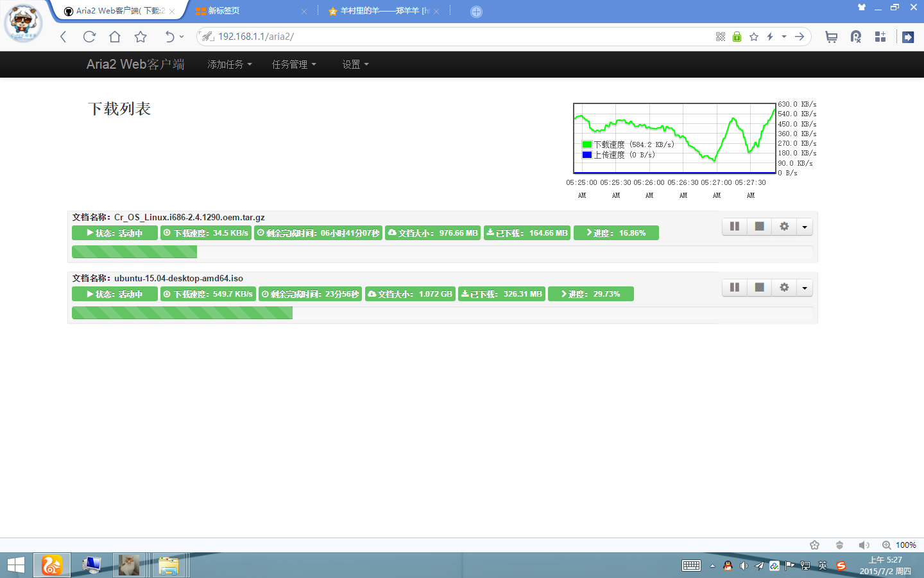Image resolution: width=924 pixels, height=578 pixels.
Task: Click the lightning speed mode icon
Action: pyautogui.click(x=770, y=37)
